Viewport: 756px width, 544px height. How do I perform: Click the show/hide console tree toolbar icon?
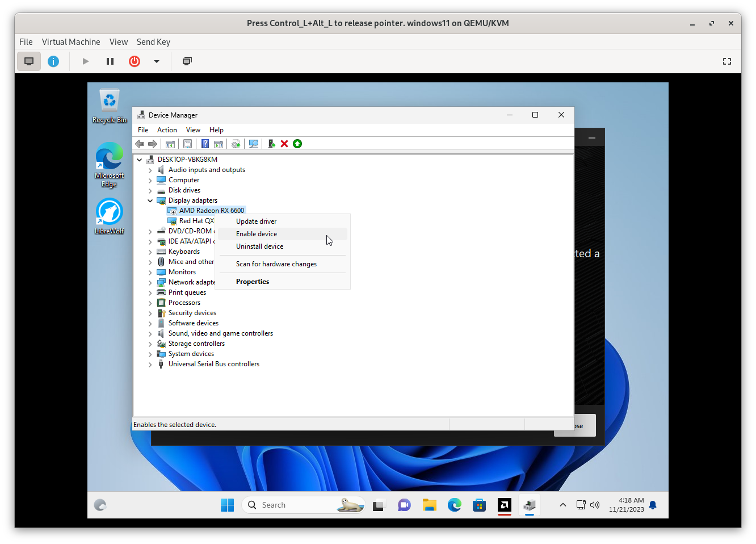170,144
